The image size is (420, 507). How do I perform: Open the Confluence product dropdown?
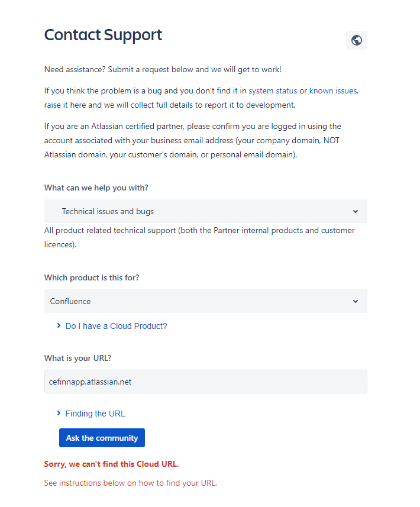[205, 301]
